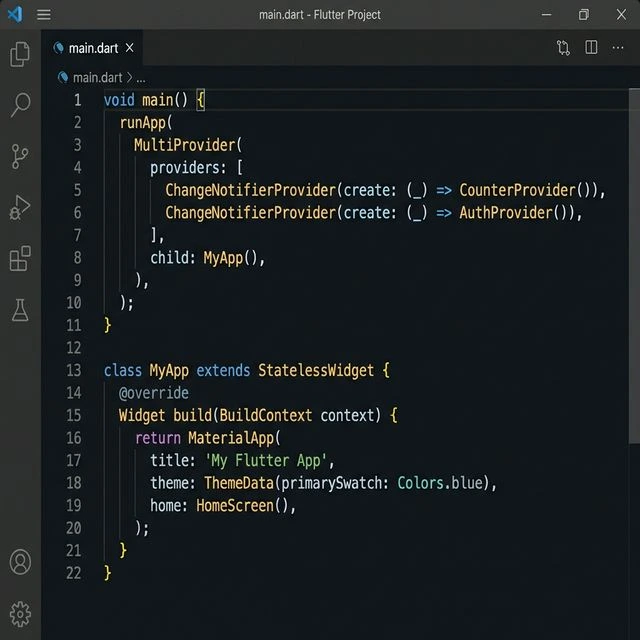Click 'Colors' on line 18
Image resolution: width=640 pixels, height=640 pixels.
[420, 483]
